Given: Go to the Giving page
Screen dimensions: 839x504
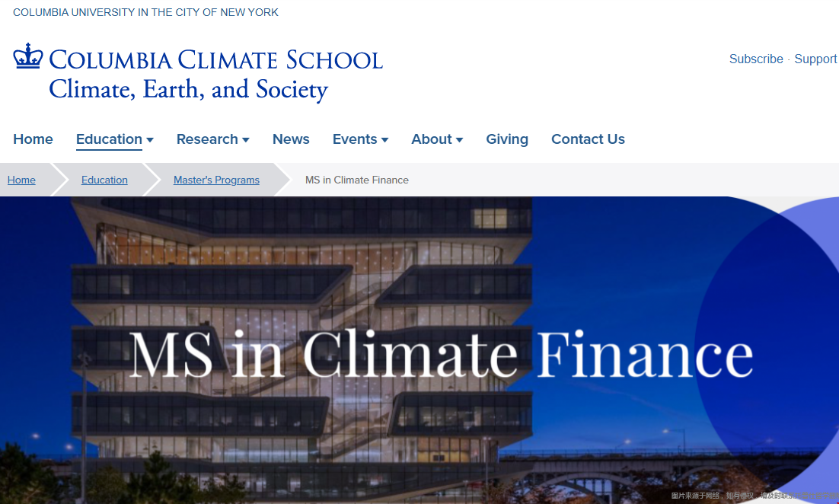Looking at the screenshot, I should pos(507,139).
